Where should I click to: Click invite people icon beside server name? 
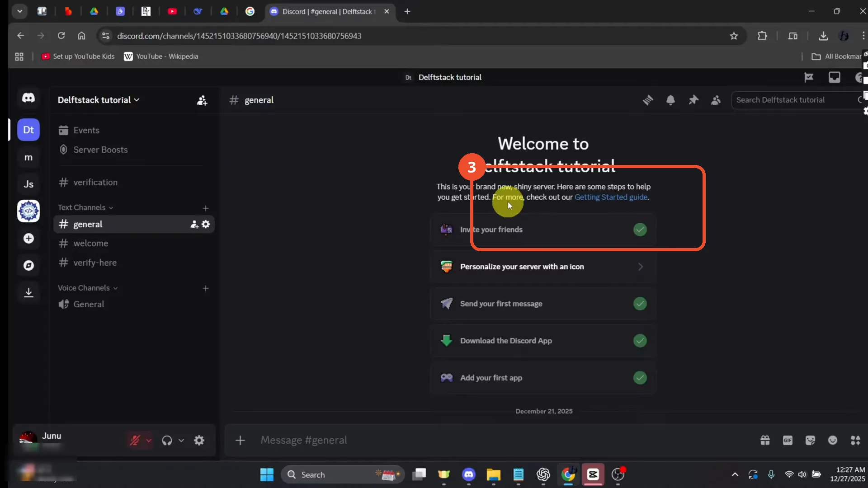point(202,100)
